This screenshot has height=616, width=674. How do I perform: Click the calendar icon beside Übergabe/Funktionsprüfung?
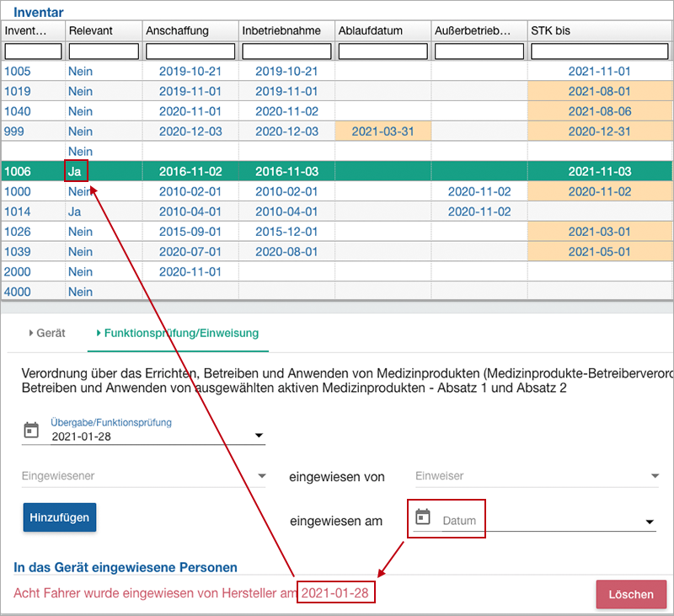(x=31, y=430)
